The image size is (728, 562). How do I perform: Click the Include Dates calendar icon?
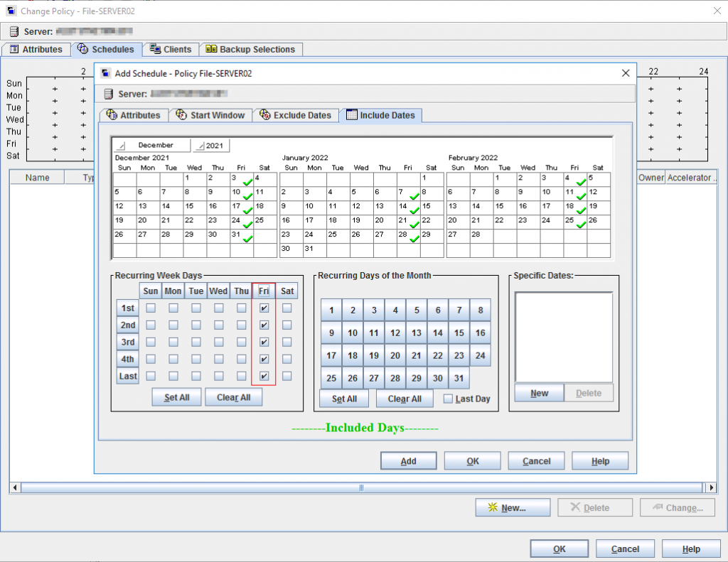coord(351,115)
